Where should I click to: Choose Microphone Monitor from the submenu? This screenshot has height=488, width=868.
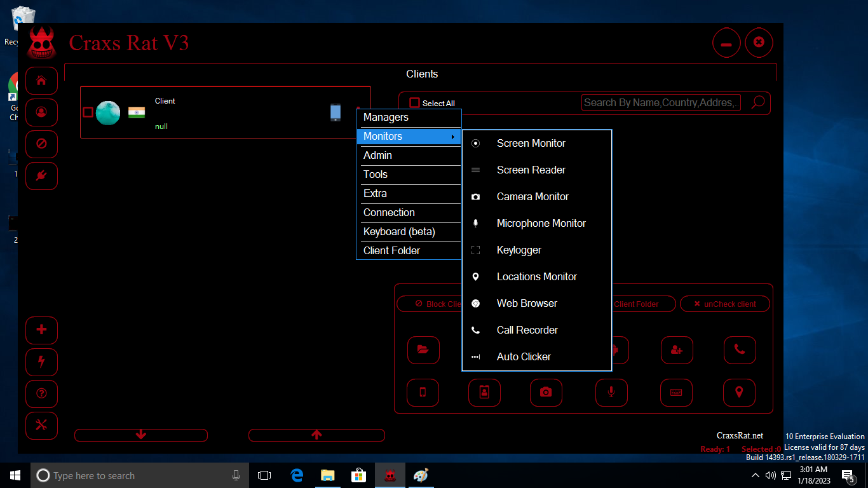537,224
